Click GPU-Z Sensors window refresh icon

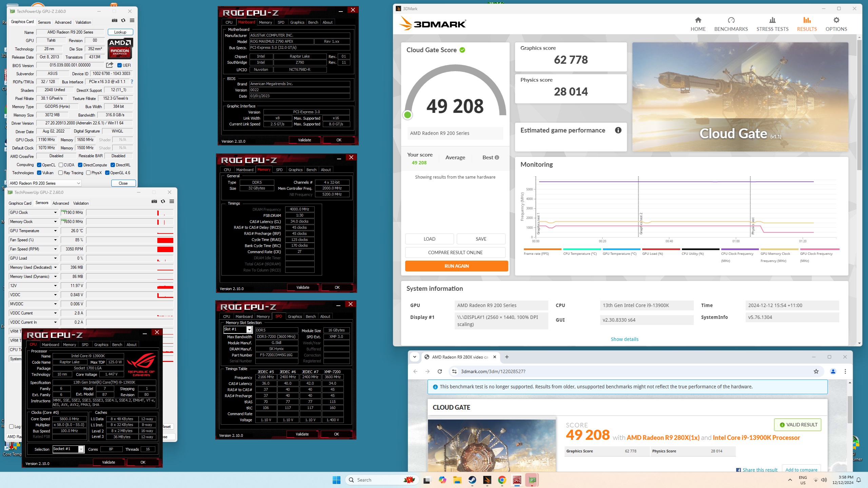(163, 201)
